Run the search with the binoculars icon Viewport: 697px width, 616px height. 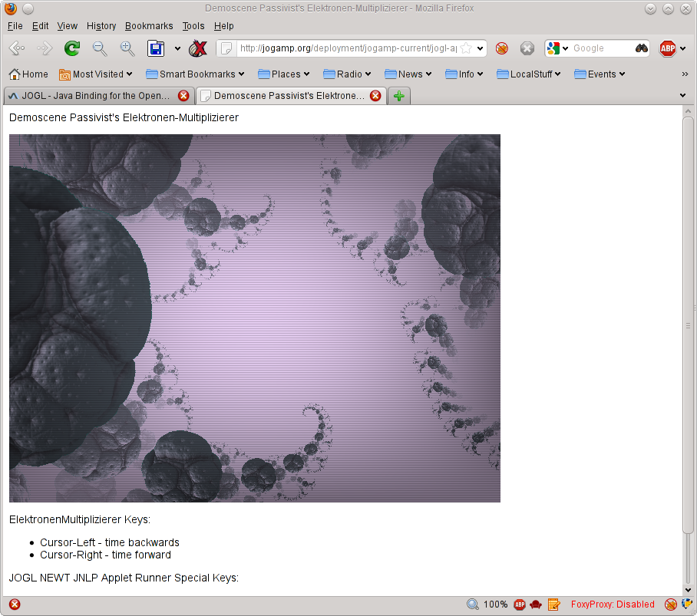[x=641, y=48]
